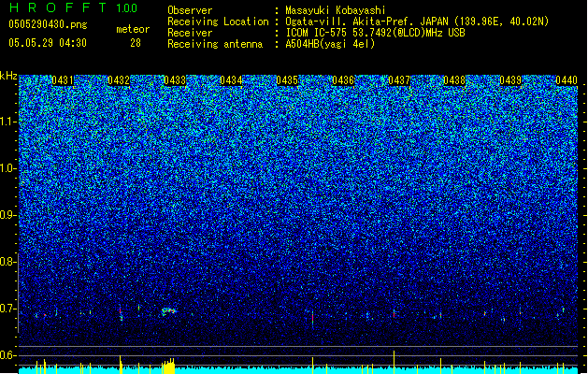Click the yellow intensity burst under 0433

click(169, 367)
